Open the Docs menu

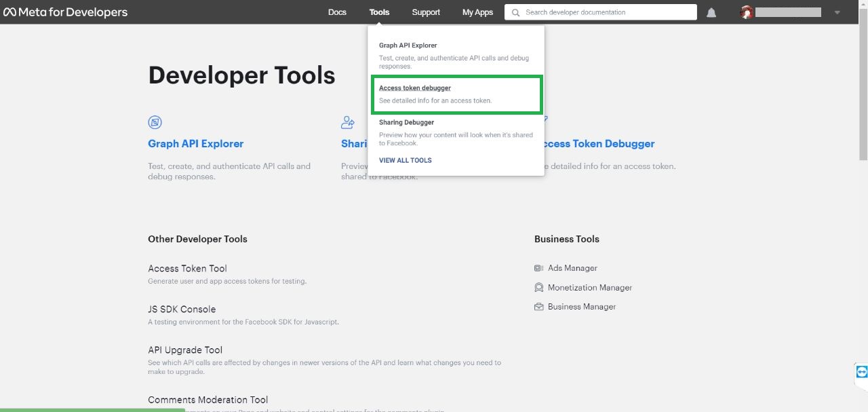(x=337, y=12)
